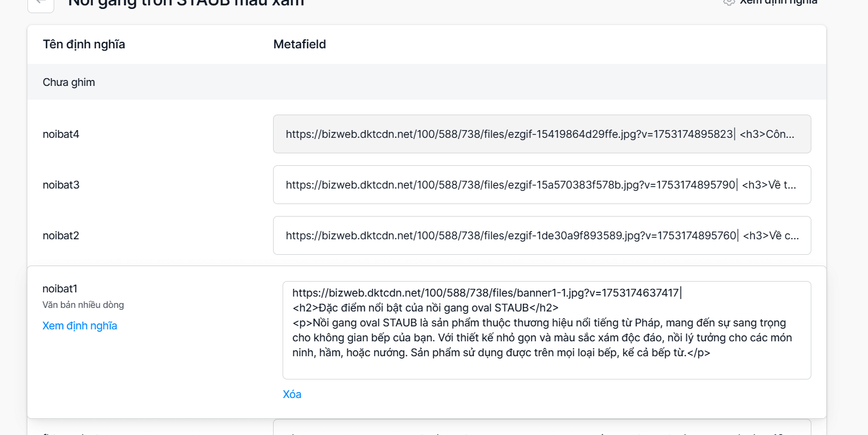Select the noibat2 definition name
Viewport: 868px width, 435px height.
[61, 236]
